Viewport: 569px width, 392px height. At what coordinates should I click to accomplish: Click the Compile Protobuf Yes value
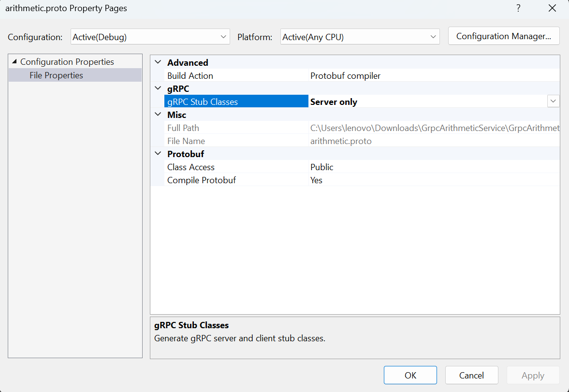coord(316,180)
